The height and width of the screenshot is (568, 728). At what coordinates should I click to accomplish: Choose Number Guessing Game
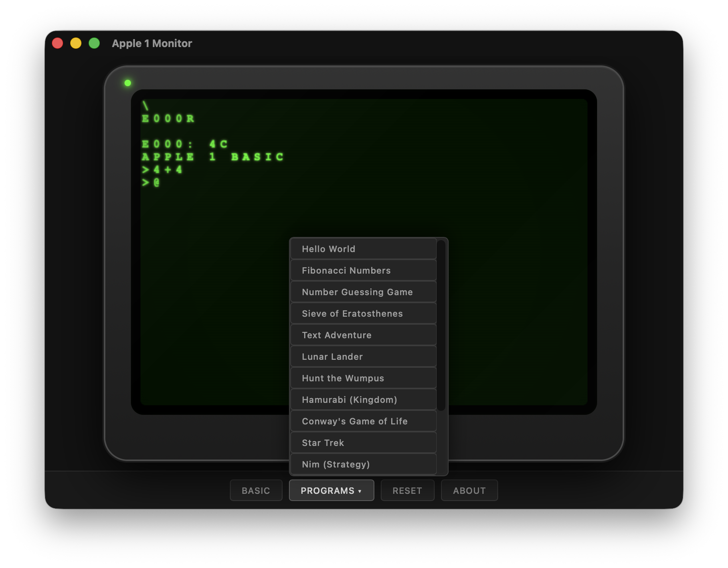[363, 292]
